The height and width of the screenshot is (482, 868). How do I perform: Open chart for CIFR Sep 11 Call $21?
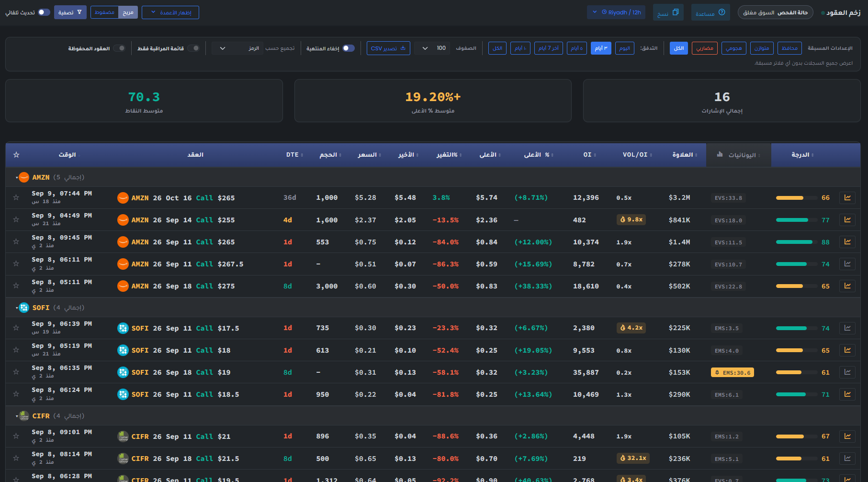click(x=847, y=436)
